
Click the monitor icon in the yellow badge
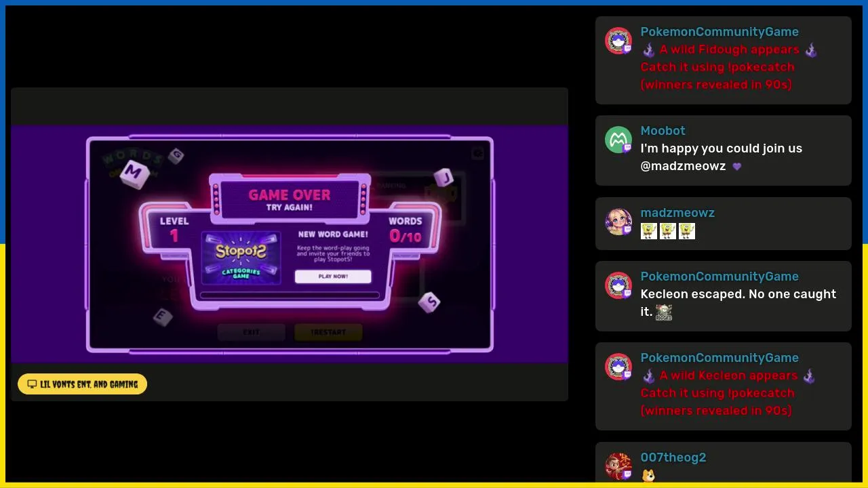pyautogui.click(x=32, y=384)
